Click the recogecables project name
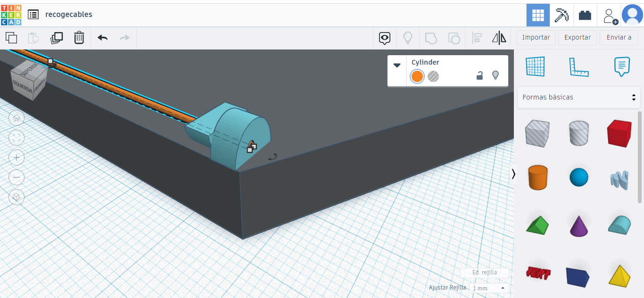This screenshot has height=298, width=644. click(x=69, y=15)
